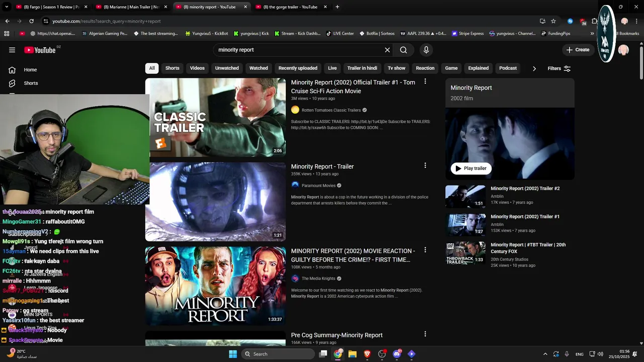Viewport: 644px width, 362px height.
Task: Click the magnifier search button
Action: (x=404, y=50)
